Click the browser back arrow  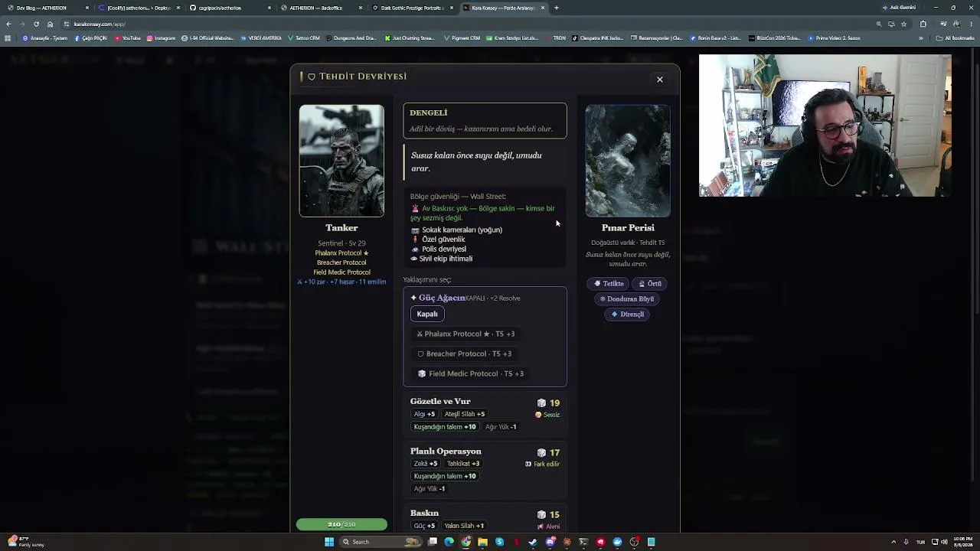pos(8,24)
